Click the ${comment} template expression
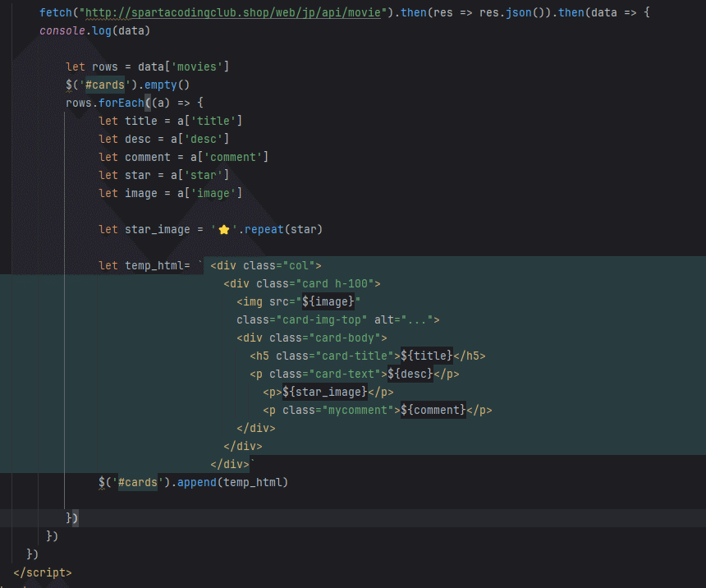 (x=433, y=410)
